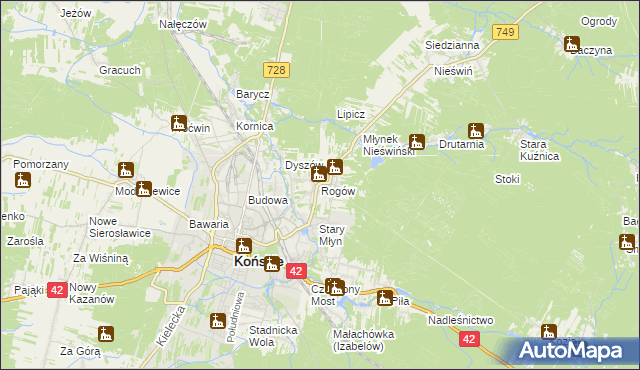Click the Gracuch label
640x370 pixels.
tap(120, 70)
